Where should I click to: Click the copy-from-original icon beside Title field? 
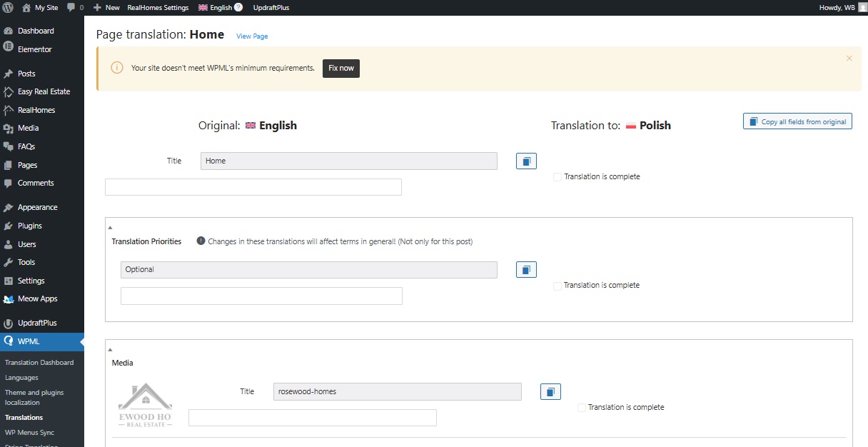point(526,161)
